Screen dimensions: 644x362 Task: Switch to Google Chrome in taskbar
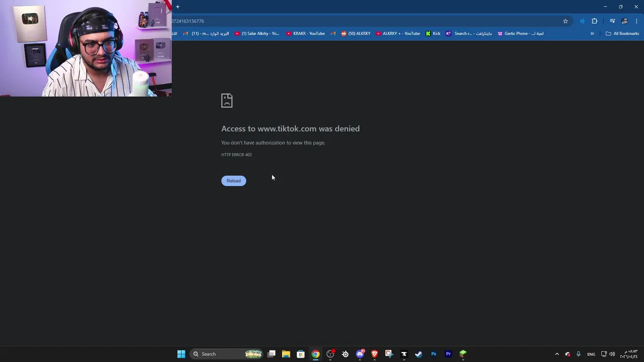[315, 354]
